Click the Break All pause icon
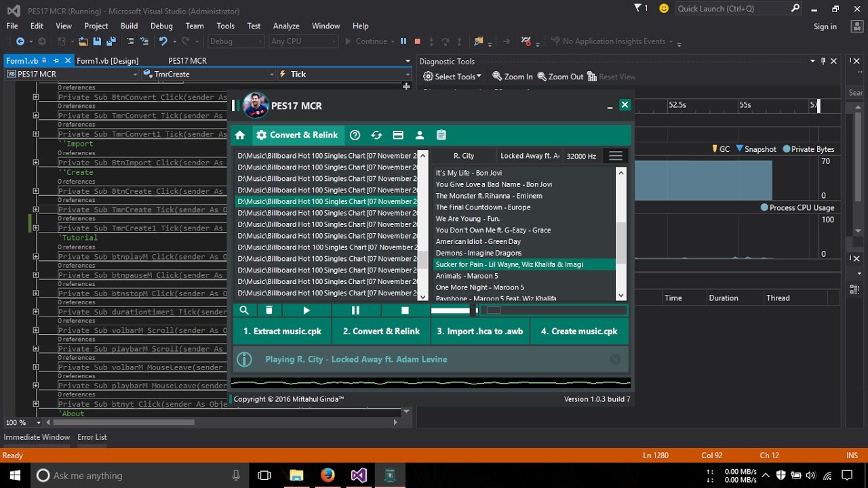The image size is (868, 488). (403, 41)
